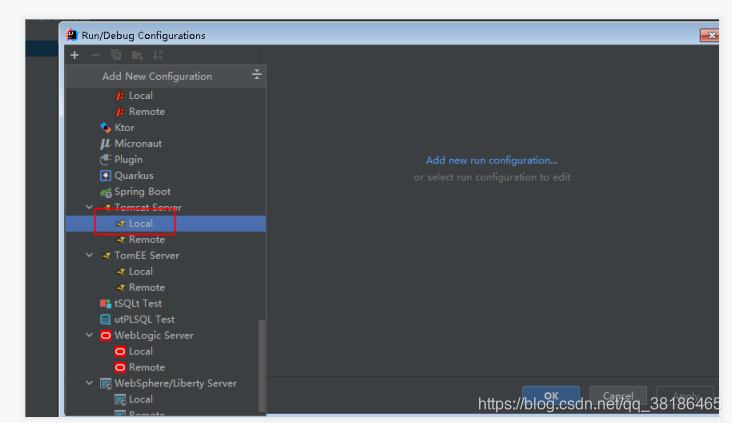Click the Apply button
Image resolution: width=732 pixels, height=423 pixels.
tap(685, 395)
